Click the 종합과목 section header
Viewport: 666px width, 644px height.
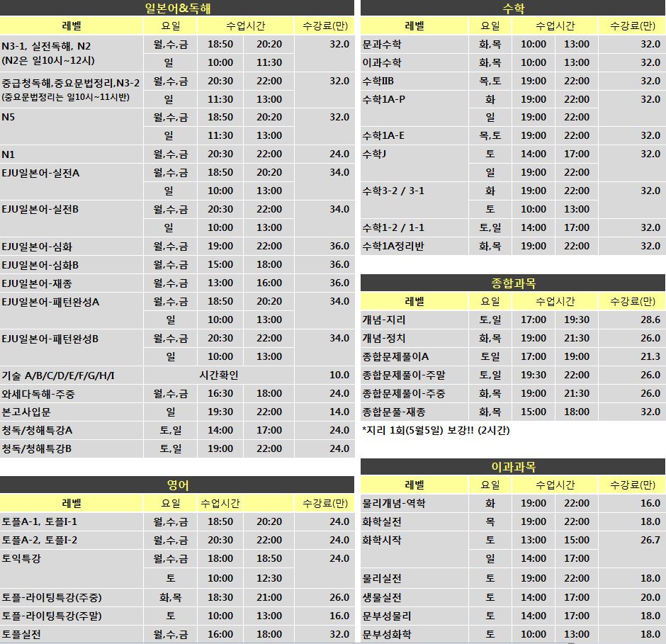click(513, 283)
